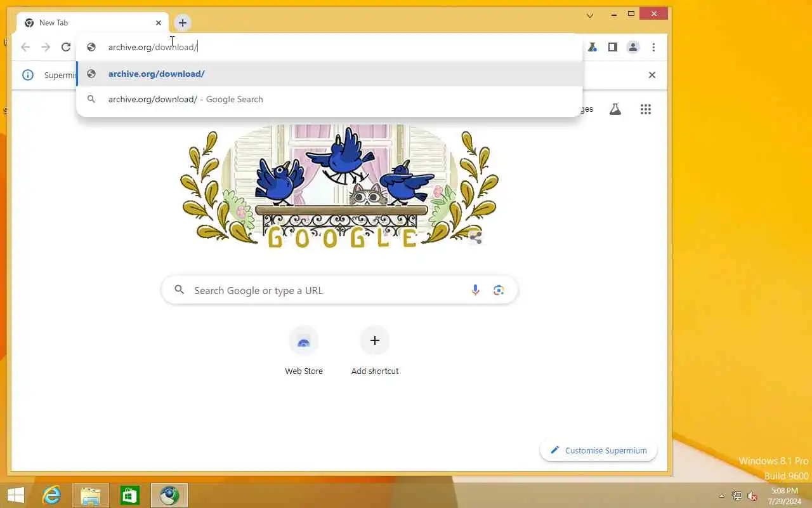Open the Google doodle image
812x508 pixels.
tap(339, 185)
